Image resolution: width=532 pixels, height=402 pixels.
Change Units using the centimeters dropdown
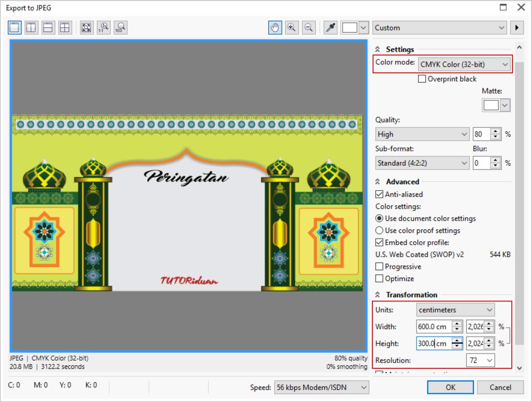point(455,310)
